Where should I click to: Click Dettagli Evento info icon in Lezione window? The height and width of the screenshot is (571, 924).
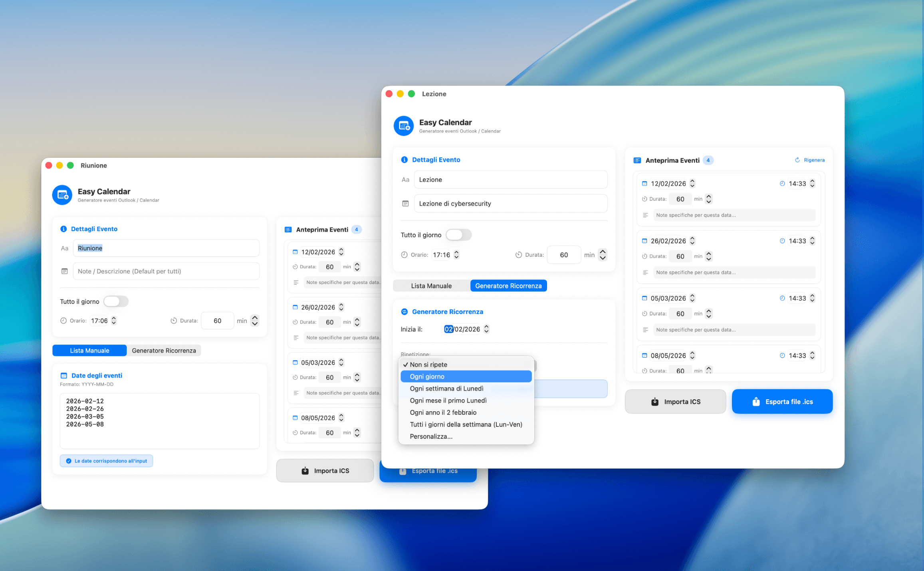click(404, 160)
